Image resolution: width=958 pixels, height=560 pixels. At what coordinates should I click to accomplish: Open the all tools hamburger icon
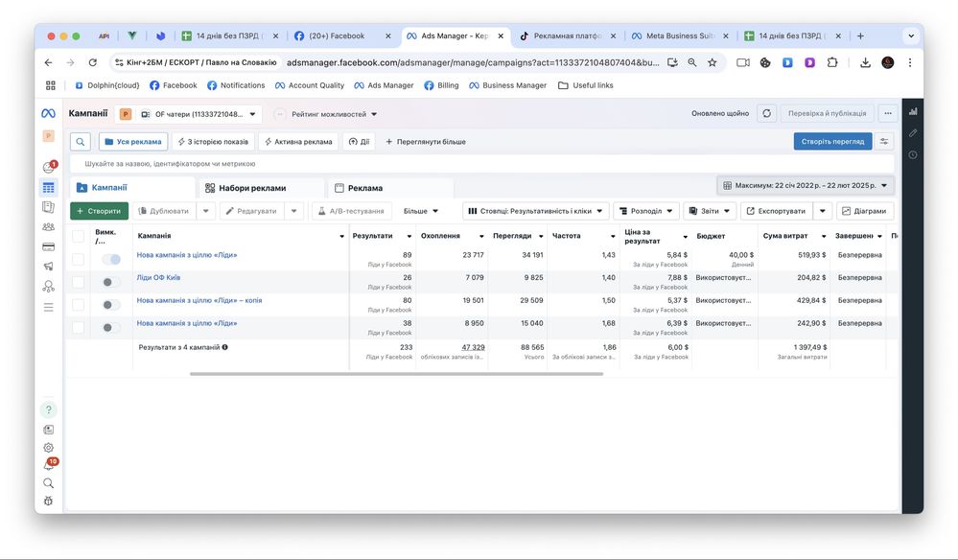pyautogui.click(x=48, y=307)
